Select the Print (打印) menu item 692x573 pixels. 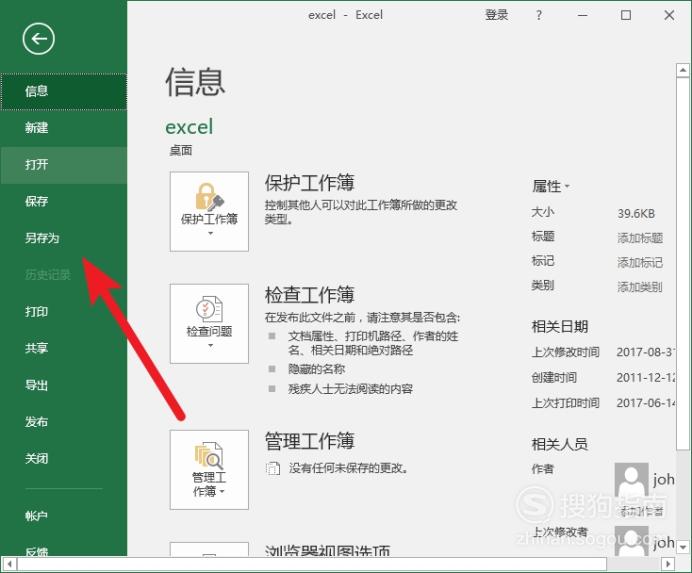click(x=64, y=312)
